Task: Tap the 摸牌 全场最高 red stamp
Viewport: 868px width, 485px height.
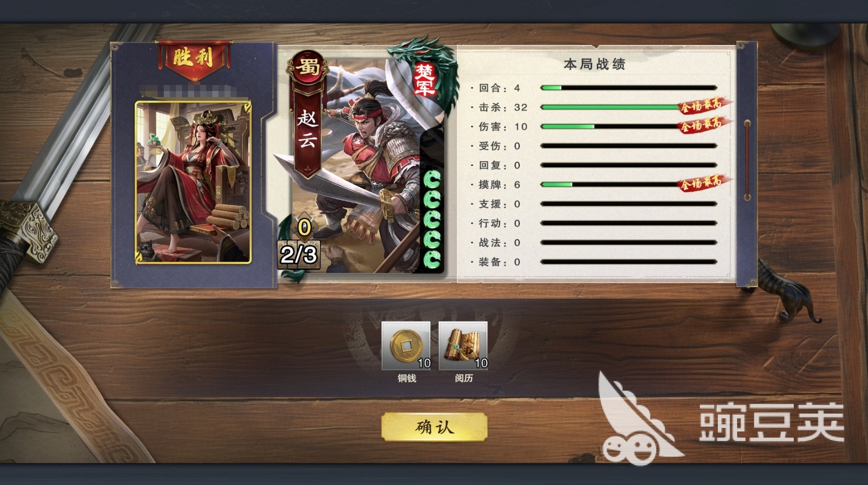Action: coord(703,182)
